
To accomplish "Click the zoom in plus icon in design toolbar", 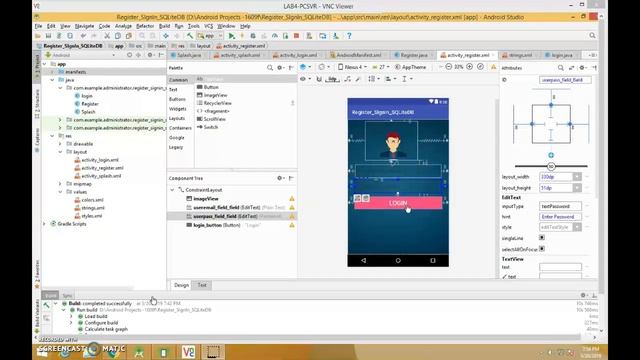I will coord(469,67).
